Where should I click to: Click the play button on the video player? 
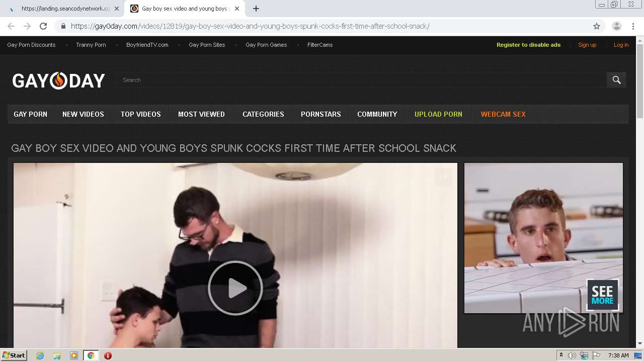tap(235, 288)
